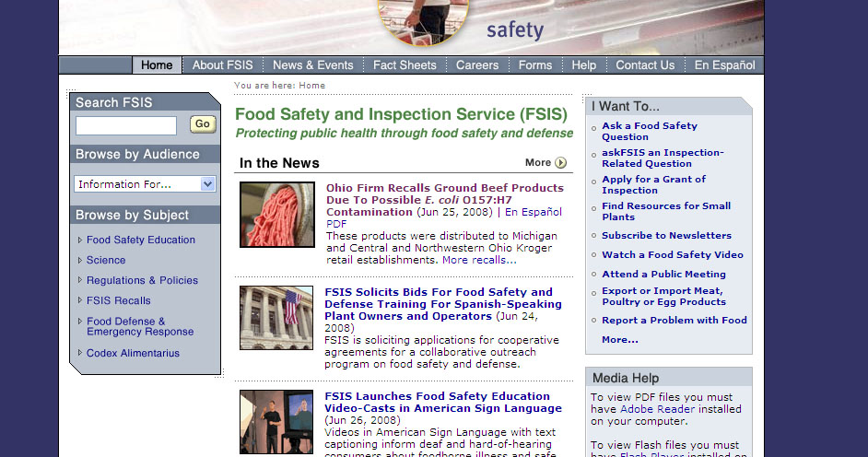The height and width of the screenshot is (457, 868).
Task: Open the FSIS Recalls subject link
Action: point(119,300)
